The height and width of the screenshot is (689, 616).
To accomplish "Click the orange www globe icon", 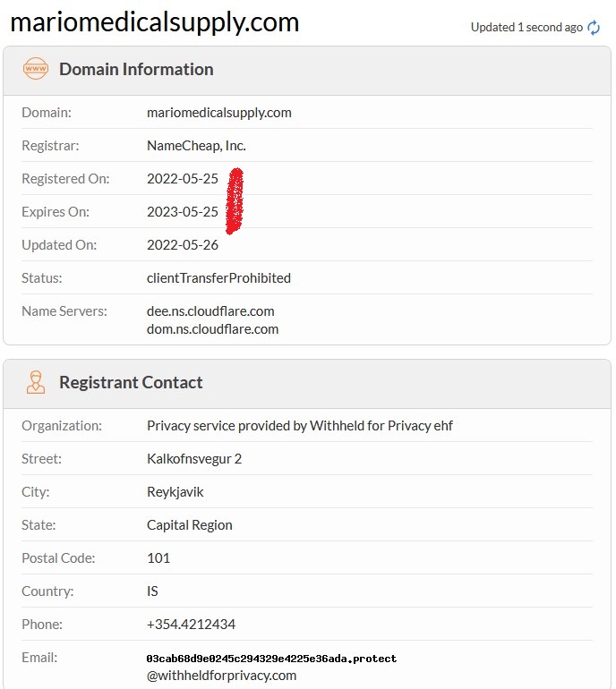I will (x=36, y=69).
